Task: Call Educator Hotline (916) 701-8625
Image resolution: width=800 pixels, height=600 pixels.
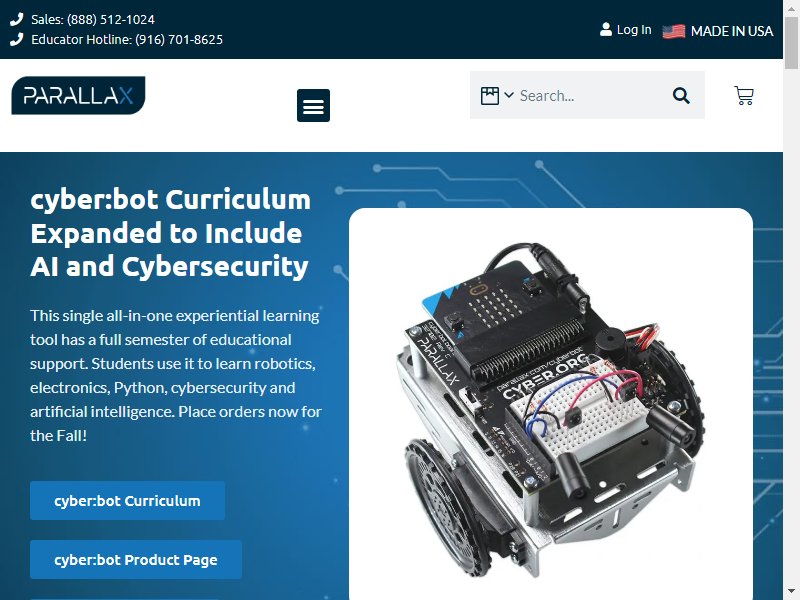Action: pos(179,39)
